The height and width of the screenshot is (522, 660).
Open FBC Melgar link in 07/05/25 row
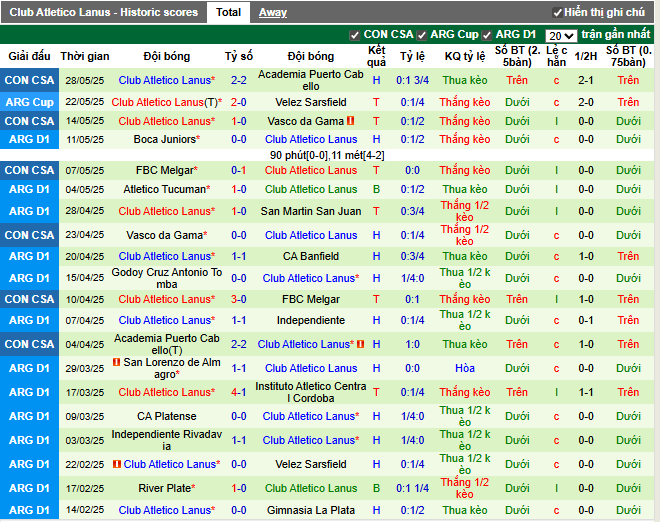tap(165, 170)
